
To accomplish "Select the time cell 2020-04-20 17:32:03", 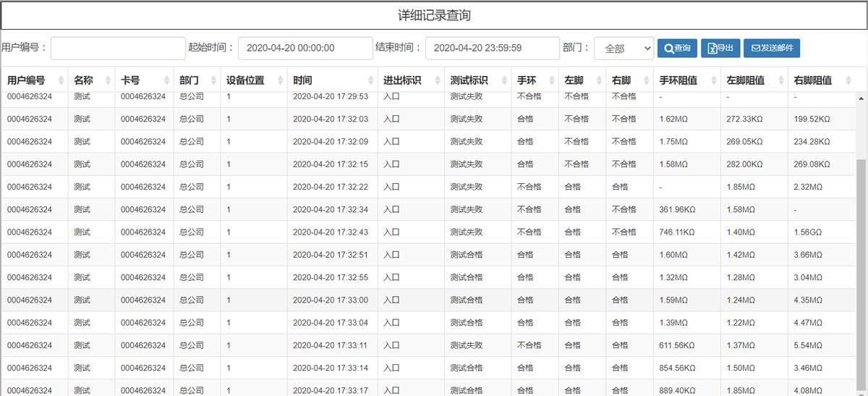I will [x=331, y=119].
